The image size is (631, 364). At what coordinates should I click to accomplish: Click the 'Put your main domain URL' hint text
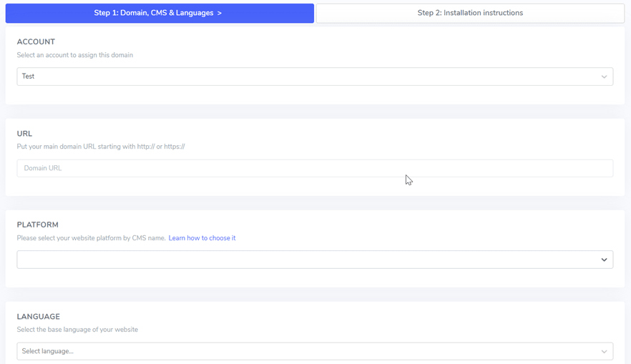(101, 147)
